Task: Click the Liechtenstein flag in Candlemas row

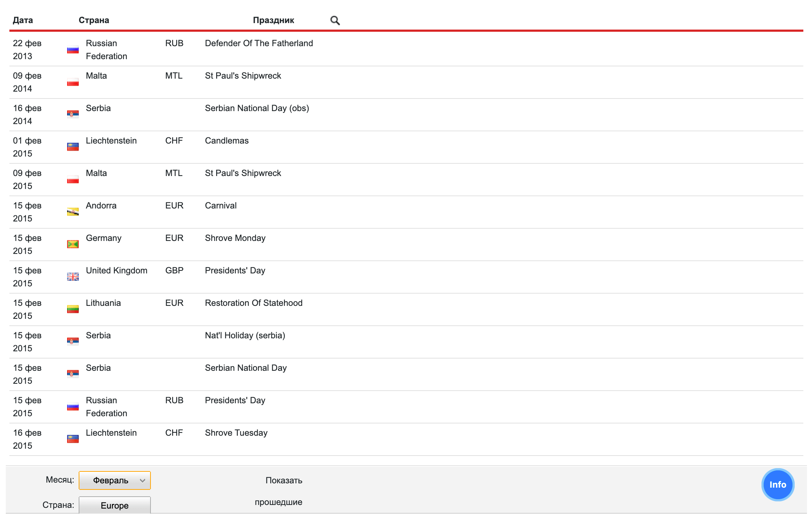Action: tap(73, 147)
